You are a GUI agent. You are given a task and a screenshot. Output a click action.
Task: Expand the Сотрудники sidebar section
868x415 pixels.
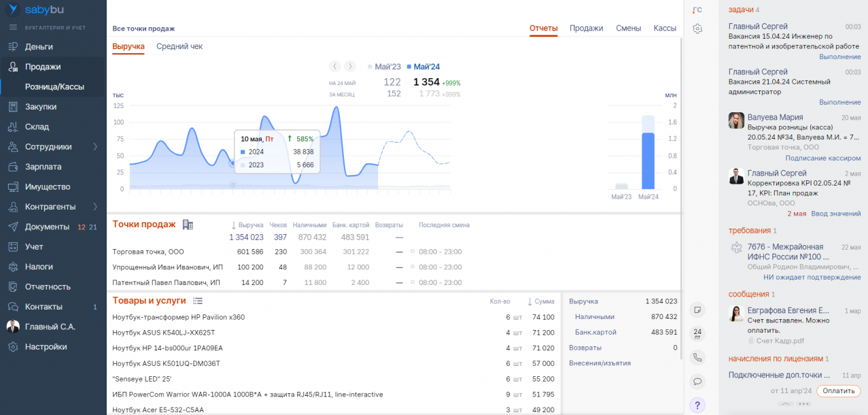click(x=95, y=147)
